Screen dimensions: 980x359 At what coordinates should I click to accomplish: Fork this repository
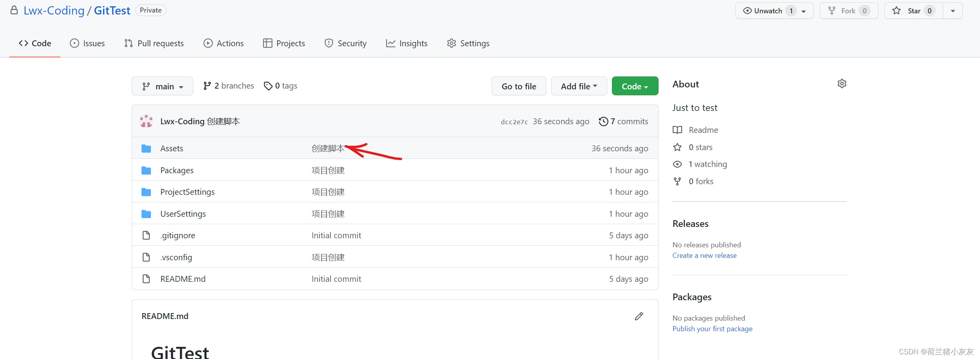click(849, 11)
